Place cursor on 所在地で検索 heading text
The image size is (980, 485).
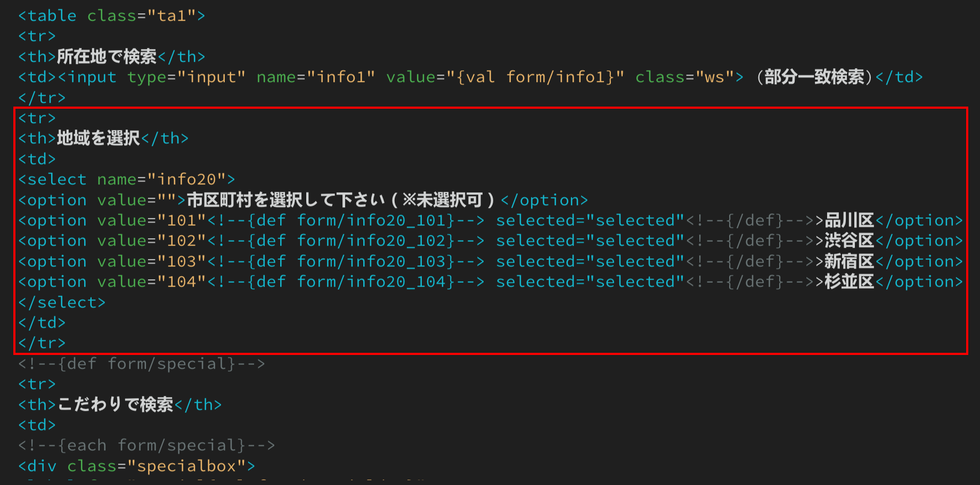[107, 56]
